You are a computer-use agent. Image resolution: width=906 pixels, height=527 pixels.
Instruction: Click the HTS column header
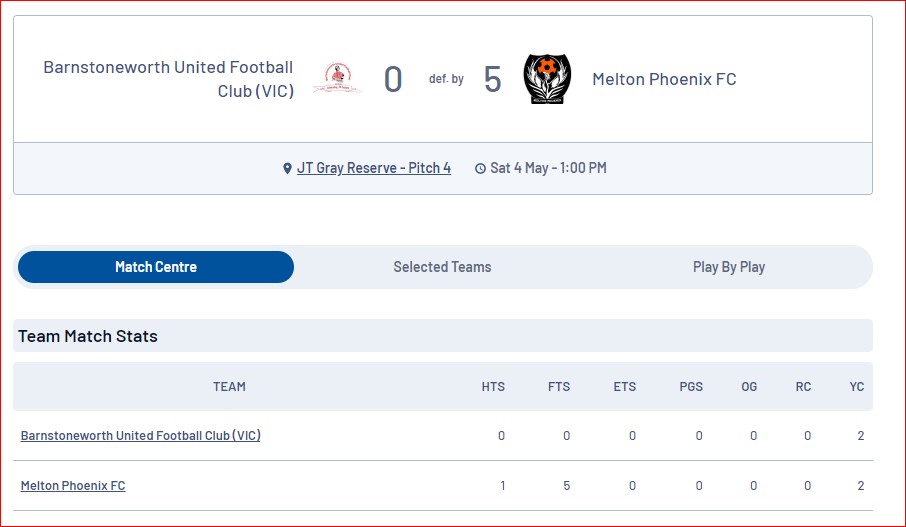coord(493,387)
